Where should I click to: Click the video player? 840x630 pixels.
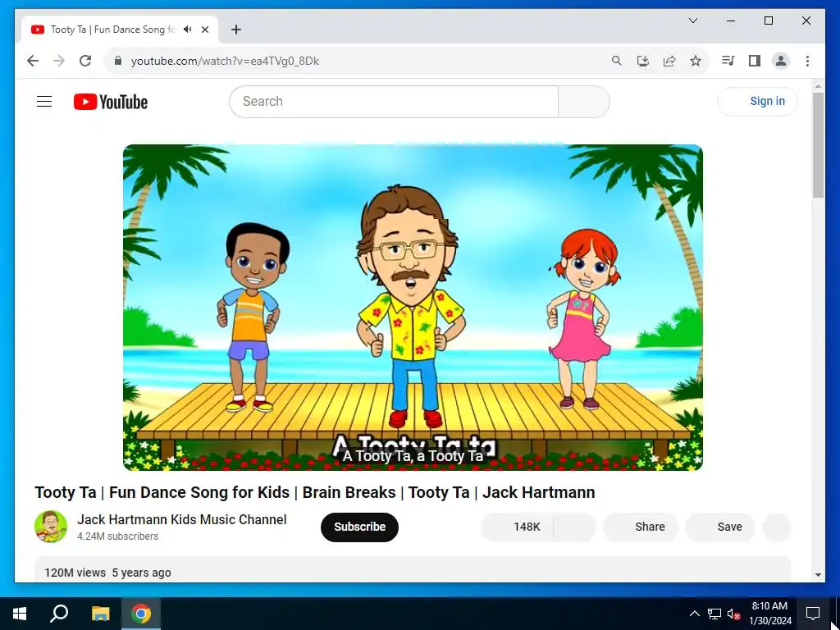413,307
